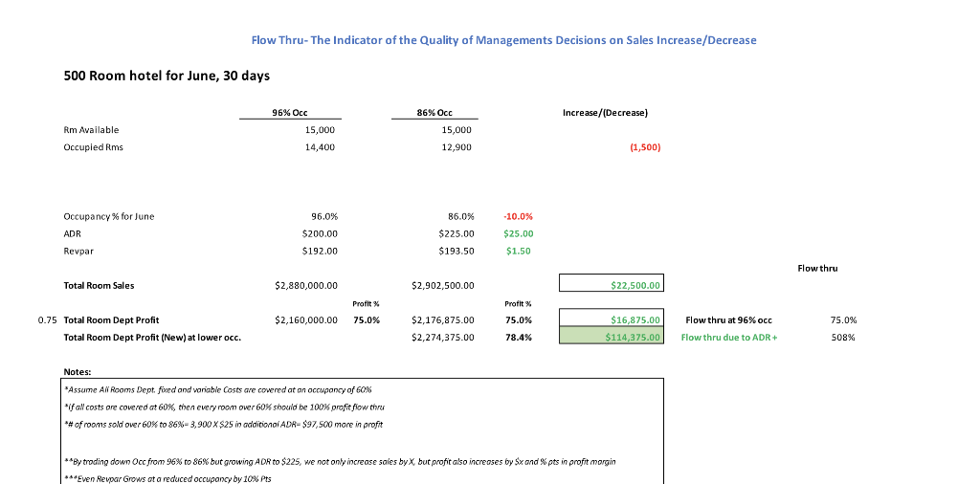Click the $2,902,500.00 room sales value
Image resolution: width=980 pixels, height=484 pixels.
coord(442,285)
